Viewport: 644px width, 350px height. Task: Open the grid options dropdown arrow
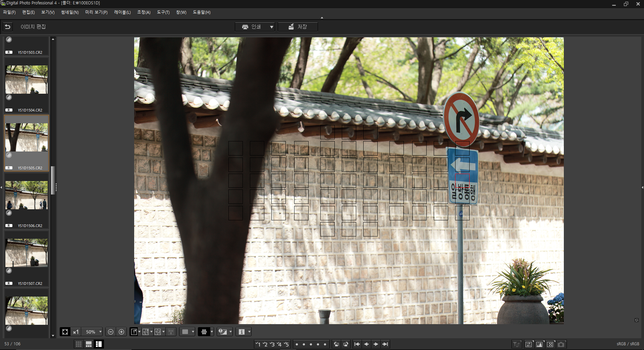[x=193, y=332]
